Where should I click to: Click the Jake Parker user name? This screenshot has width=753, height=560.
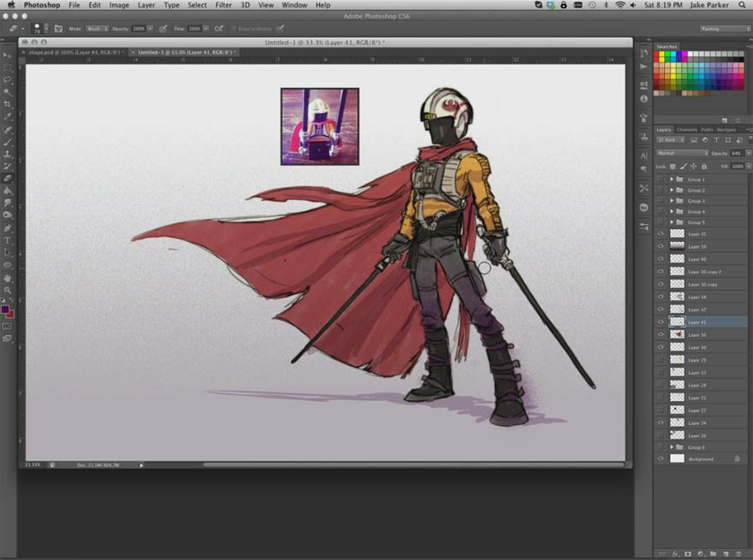click(709, 5)
